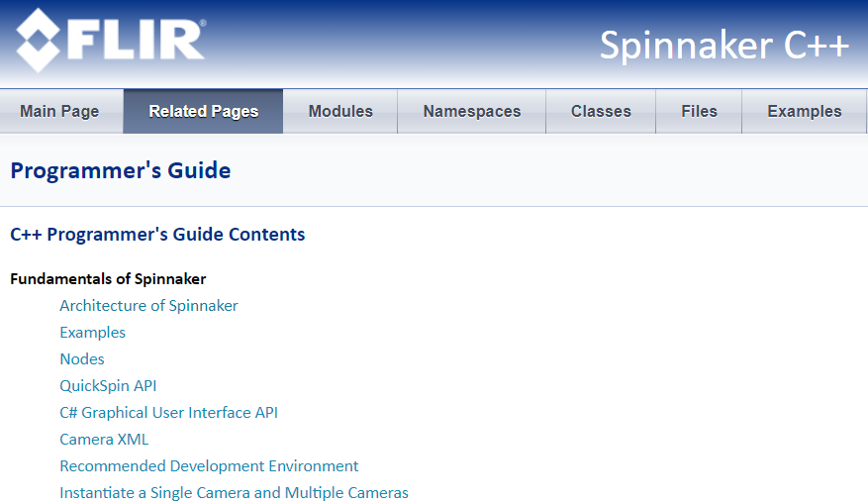Open C# Graphical User Interface API link
The image size is (868, 504).
168,413
